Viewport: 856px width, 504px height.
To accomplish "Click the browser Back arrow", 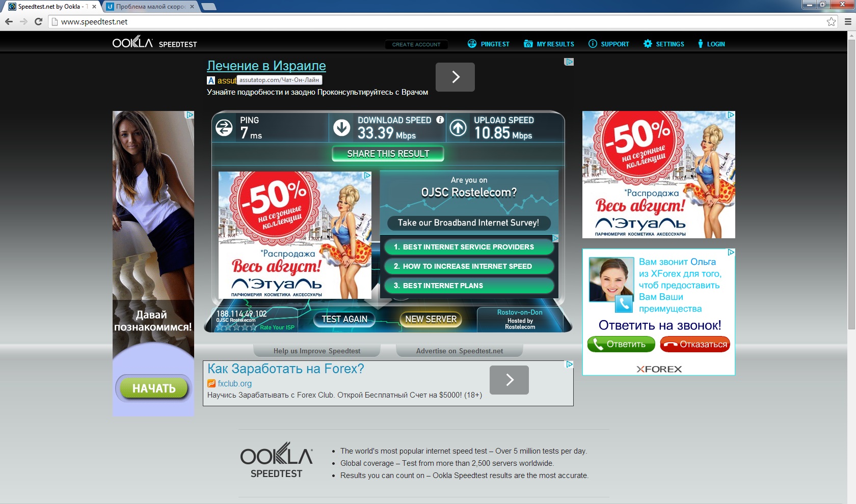I will coord(9,21).
